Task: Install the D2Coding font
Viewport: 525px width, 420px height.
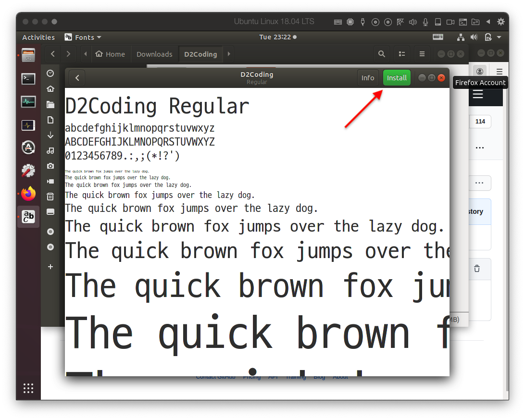Action: 397,78
